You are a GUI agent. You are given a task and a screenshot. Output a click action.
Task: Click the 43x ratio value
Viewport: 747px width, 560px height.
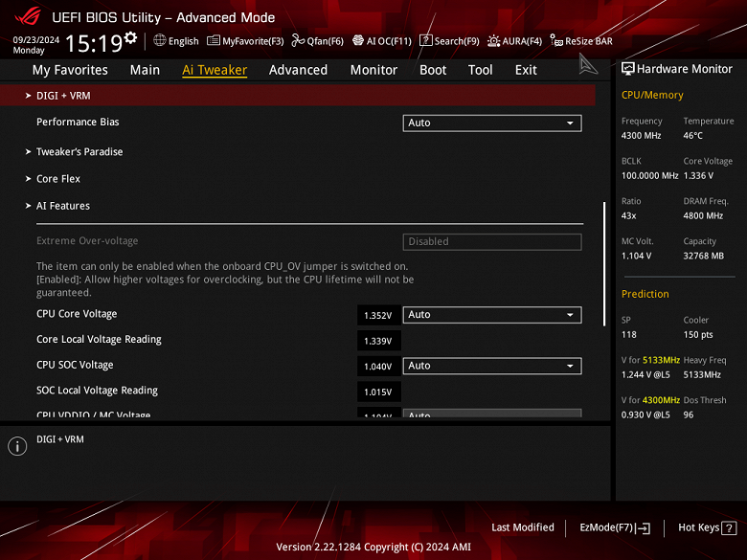tap(629, 215)
